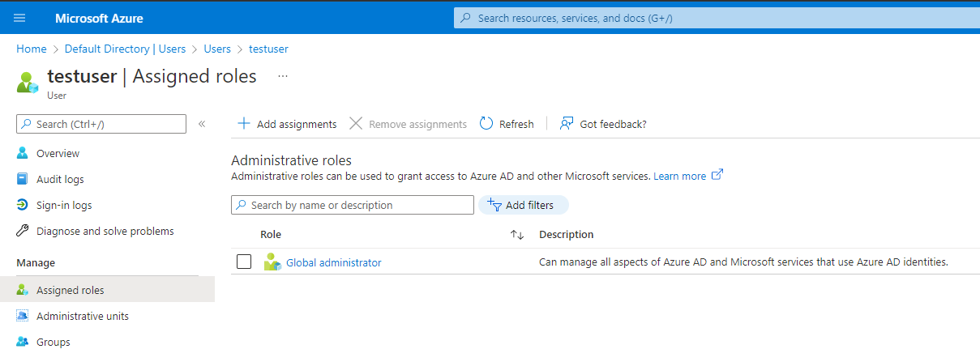Click the Administrative units icon

[x=23, y=316]
